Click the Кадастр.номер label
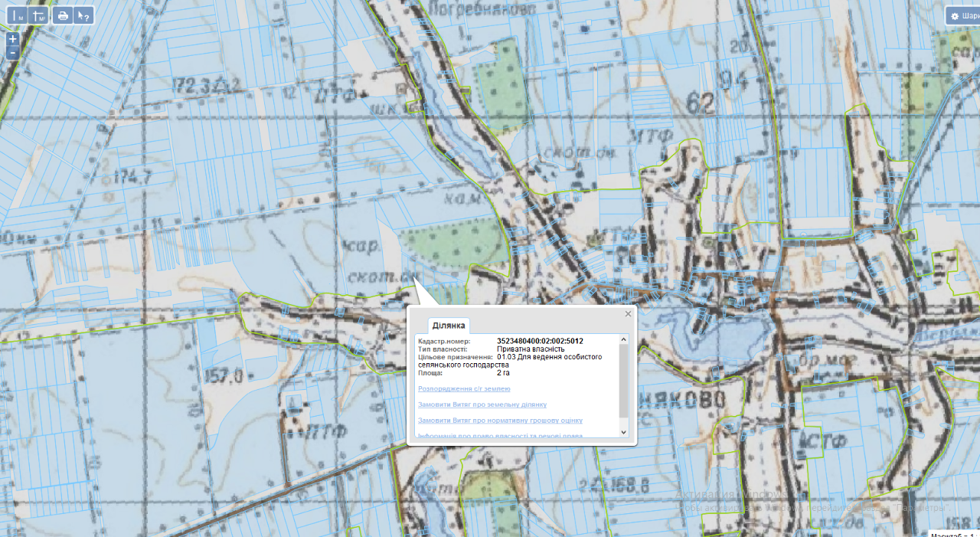Image resolution: width=980 pixels, height=537 pixels. 444,341
